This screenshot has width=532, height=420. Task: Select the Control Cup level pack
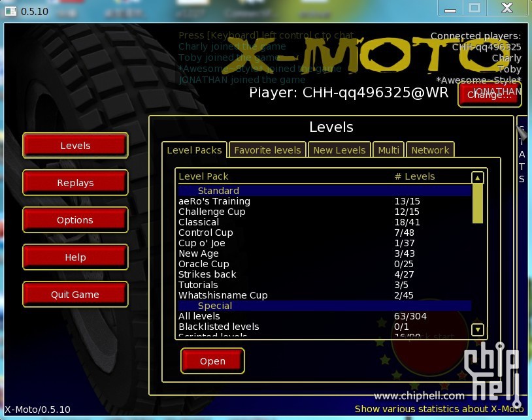click(x=325, y=233)
